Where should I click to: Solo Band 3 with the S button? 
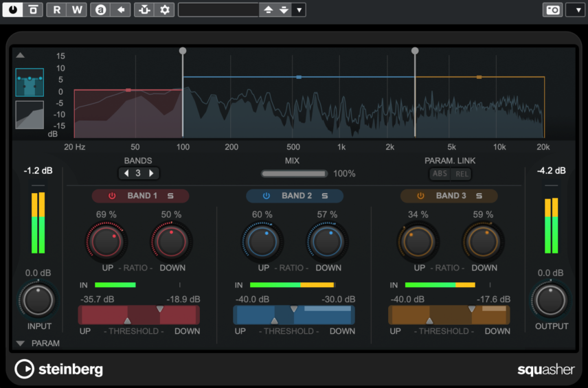point(479,196)
